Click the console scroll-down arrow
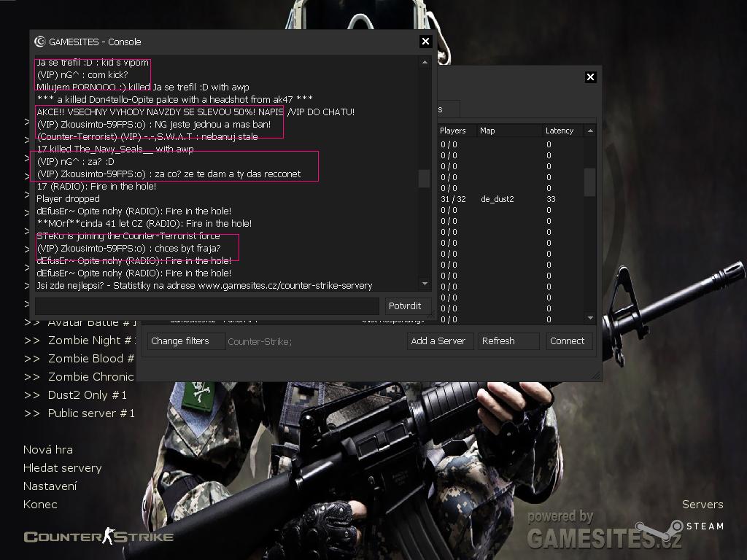 (425, 284)
